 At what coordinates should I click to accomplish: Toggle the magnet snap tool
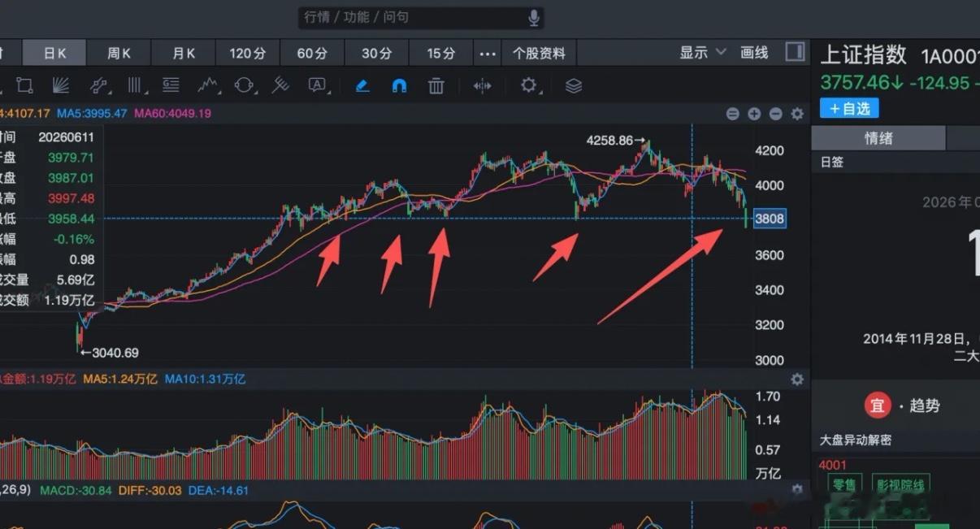pos(399,85)
